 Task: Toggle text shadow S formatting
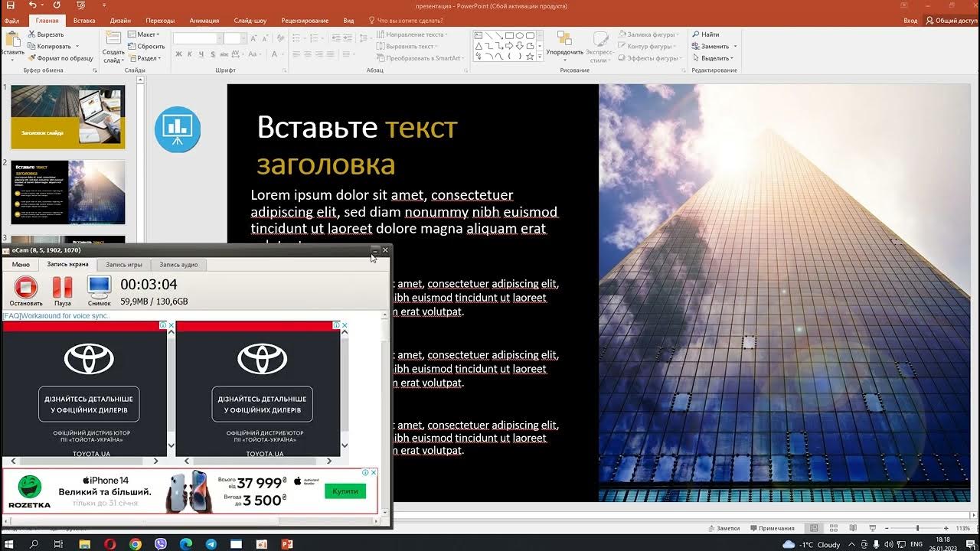pos(213,54)
